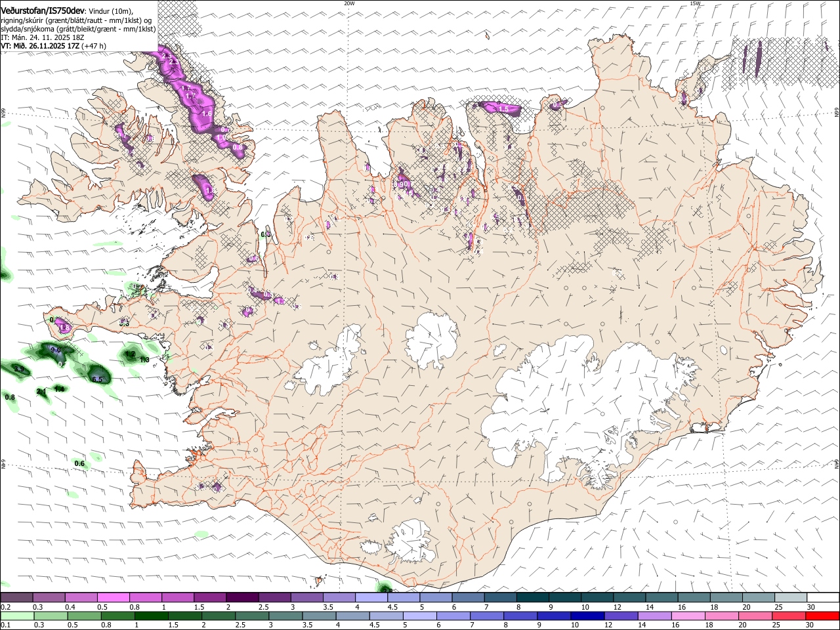Select the pale gray 25 swatch, top row

click(x=790, y=598)
